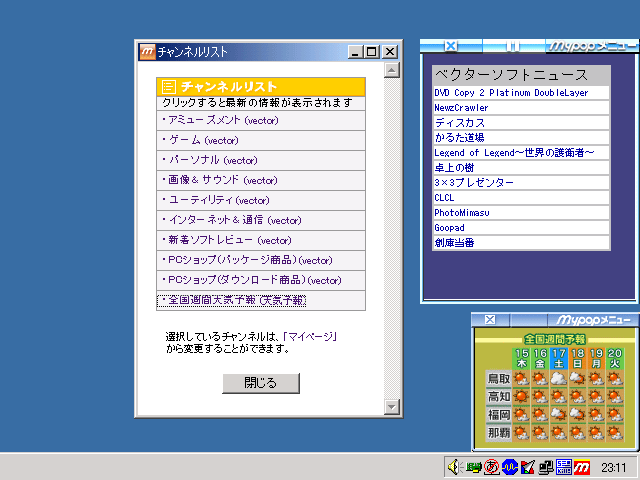Viewport: 640px width, 480px height.
Task: Open the PhotoMimasu news item
Action: [521, 213]
